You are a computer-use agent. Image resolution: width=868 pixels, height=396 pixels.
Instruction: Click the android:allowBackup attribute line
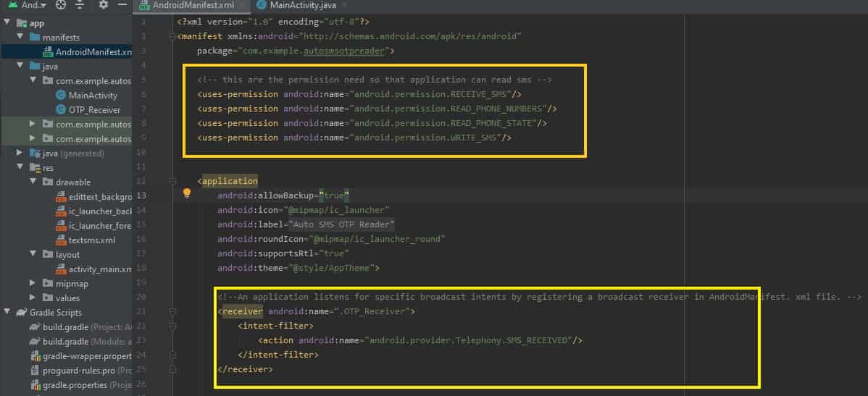[x=283, y=195]
